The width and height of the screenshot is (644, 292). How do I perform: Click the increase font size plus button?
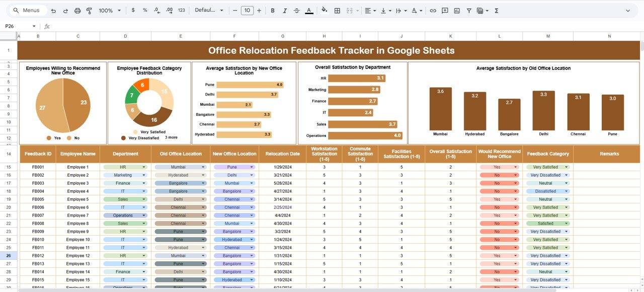[x=259, y=11]
